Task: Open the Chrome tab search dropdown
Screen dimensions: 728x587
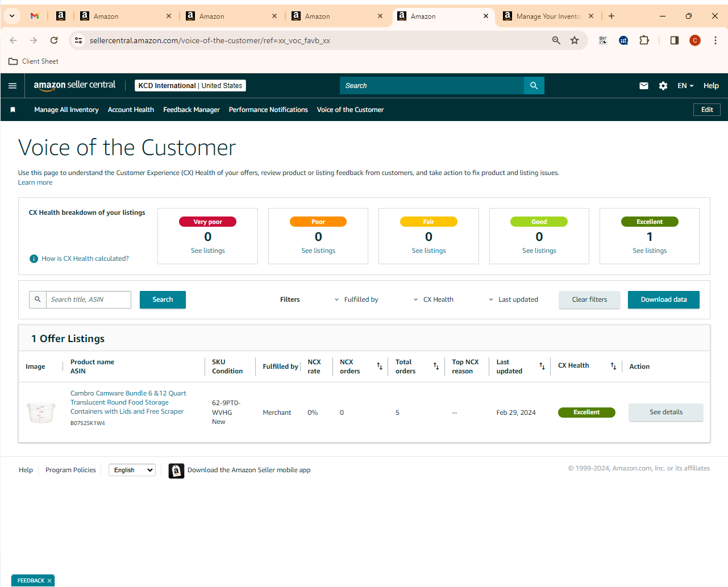Action: (12, 16)
